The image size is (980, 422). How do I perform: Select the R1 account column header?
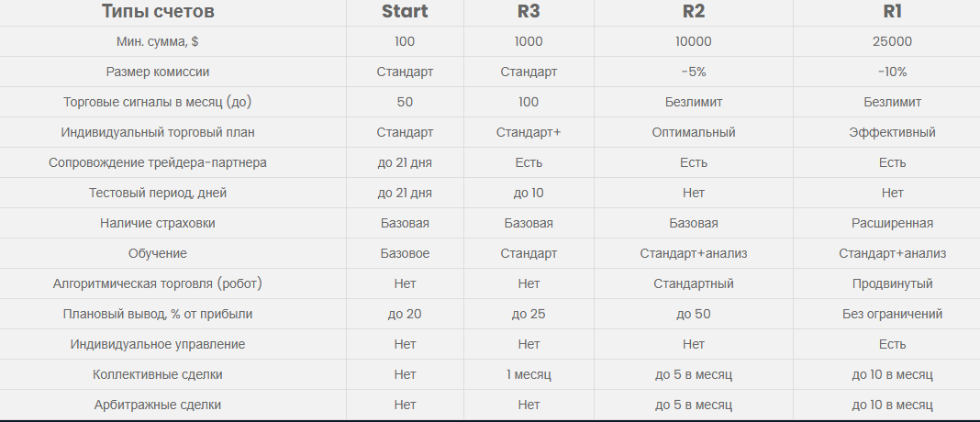click(892, 11)
